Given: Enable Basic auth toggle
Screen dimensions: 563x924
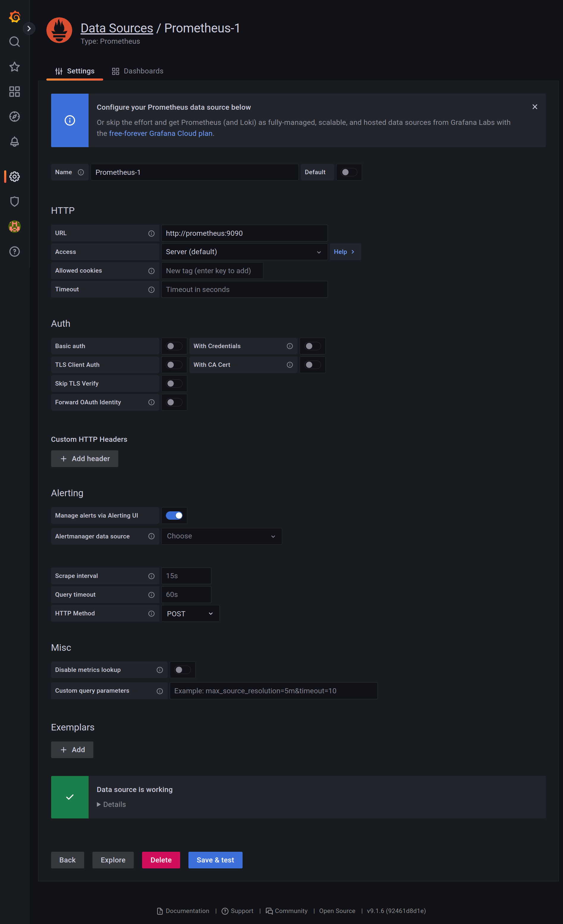Looking at the screenshot, I should pos(174,346).
